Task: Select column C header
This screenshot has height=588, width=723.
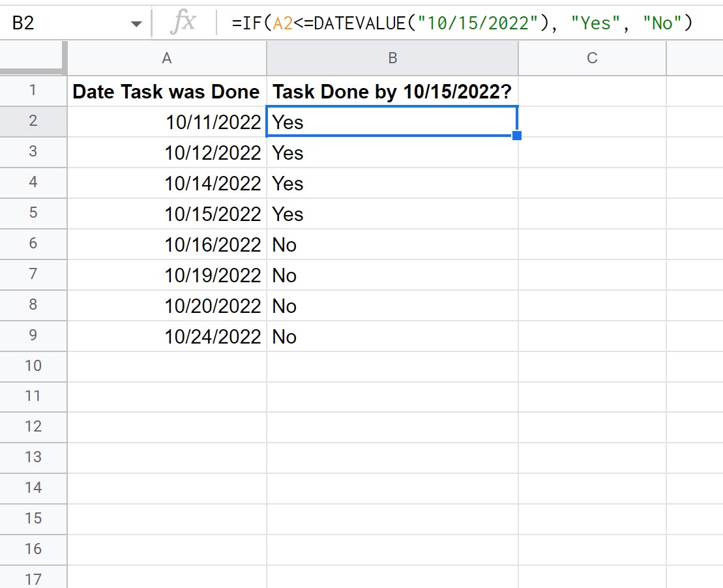Action: click(592, 58)
